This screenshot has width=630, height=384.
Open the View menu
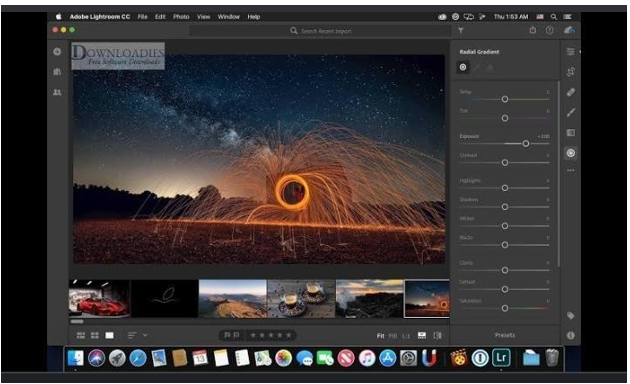click(203, 16)
